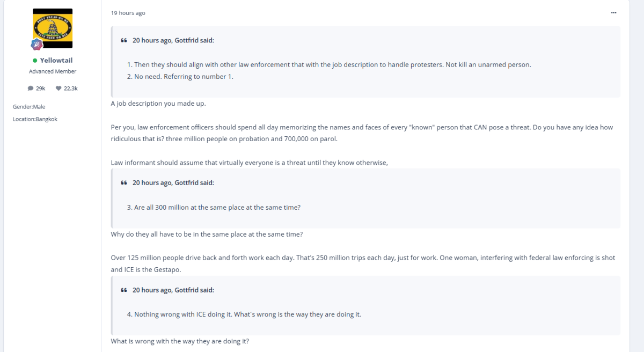This screenshot has height=352, width=644.
Task: Click the heart reputation icon
Action: [58, 88]
